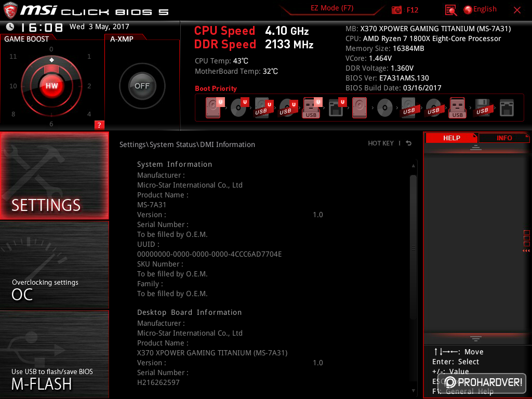Image resolution: width=532 pixels, height=399 pixels.
Task: Click the 16:08 system time
Action: click(x=42, y=27)
